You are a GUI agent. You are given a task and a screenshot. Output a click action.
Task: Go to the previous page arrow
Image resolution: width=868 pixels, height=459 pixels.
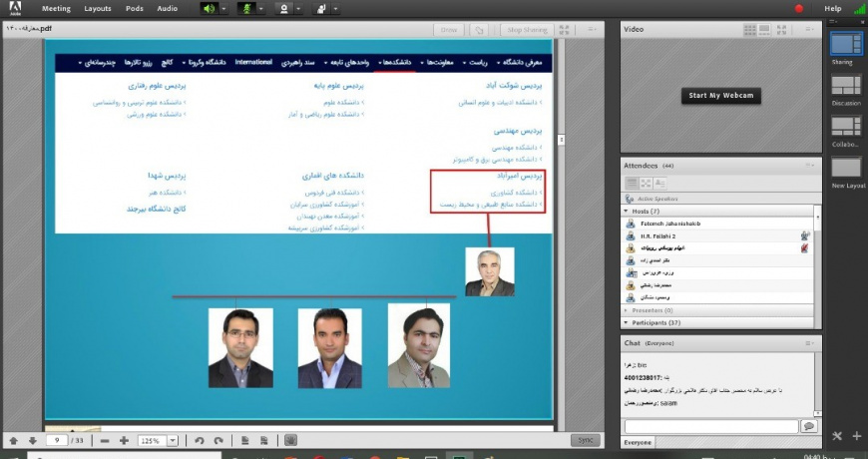pyautogui.click(x=14, y=441)
